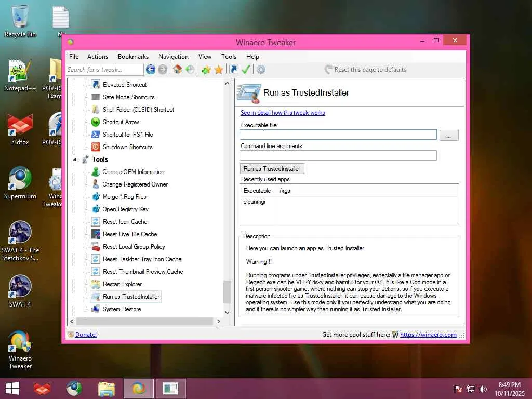Click the grey Forward navigation arrow
This screenshot has width=532, height=399.
(x=163, y=70)
